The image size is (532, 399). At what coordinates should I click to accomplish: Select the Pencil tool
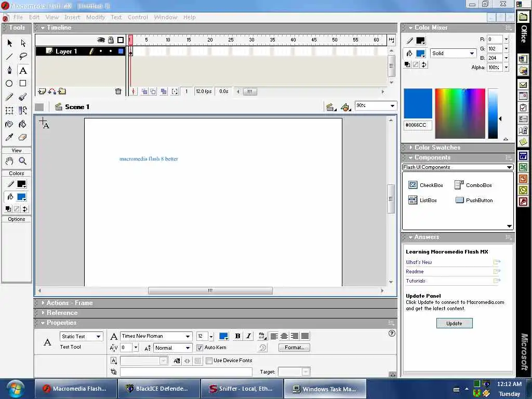tap(9, 97)
